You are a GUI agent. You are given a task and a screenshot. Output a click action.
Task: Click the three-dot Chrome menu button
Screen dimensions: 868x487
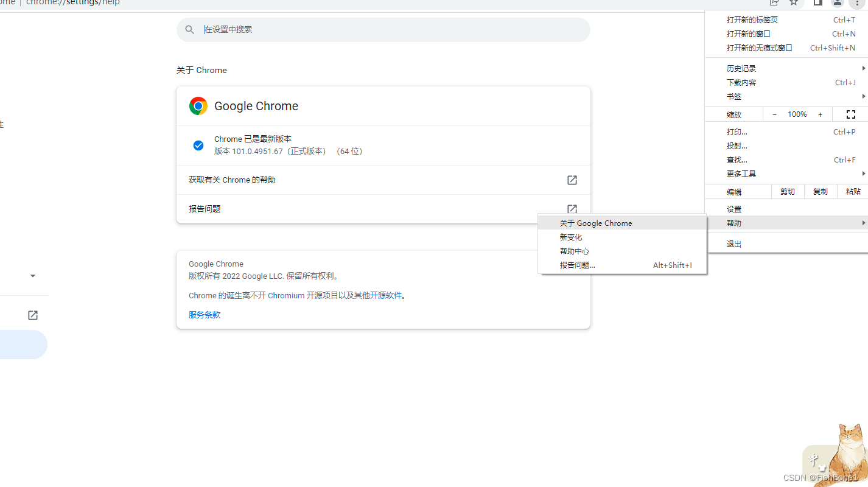coord(856,2)
